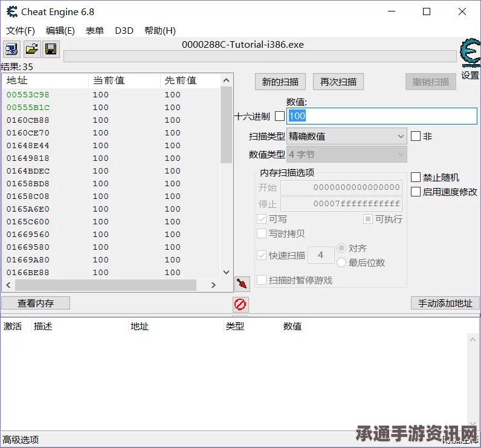Click the 设置 settings label
481x448 pixels.
point(470,75)
